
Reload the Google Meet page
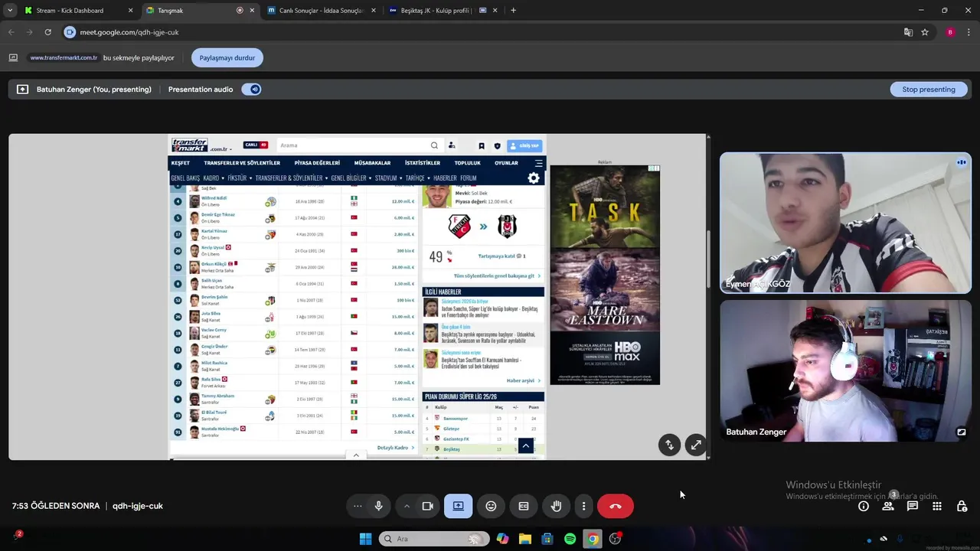pyautogui.click(x=47, y=32)
